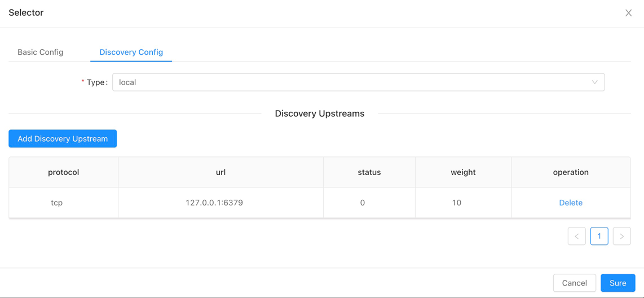Close the Selector dialog
Screen dimensions: 644x298
pos(628,13)
